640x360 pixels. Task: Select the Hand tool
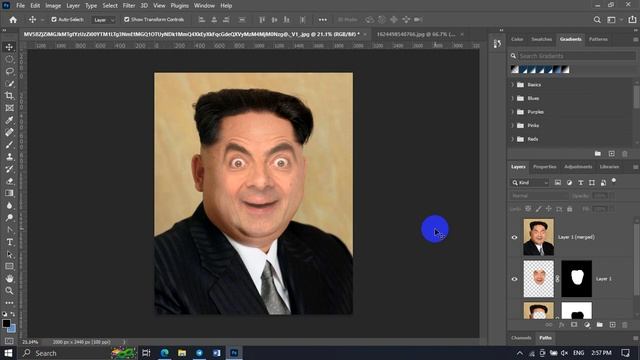pyautogui.click(x=9, y=279)
